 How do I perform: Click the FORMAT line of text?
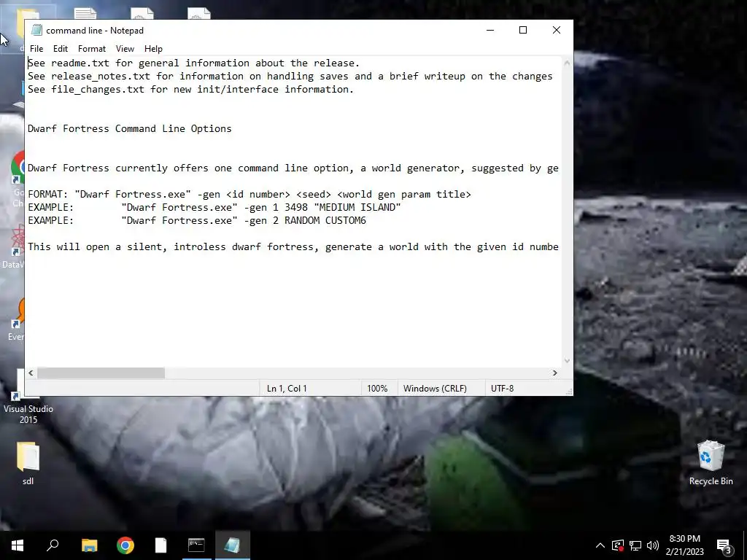pos(249,194)
